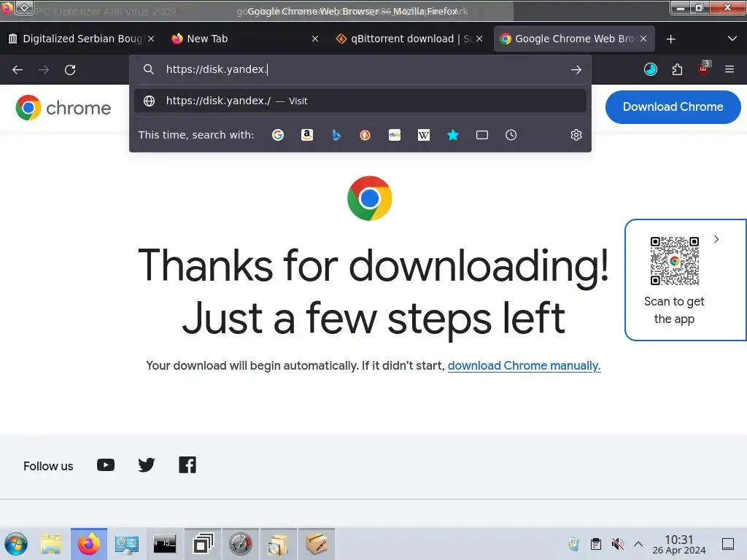
Task: Open Chrome's YouTube page
Action: (x=106, y=465)
